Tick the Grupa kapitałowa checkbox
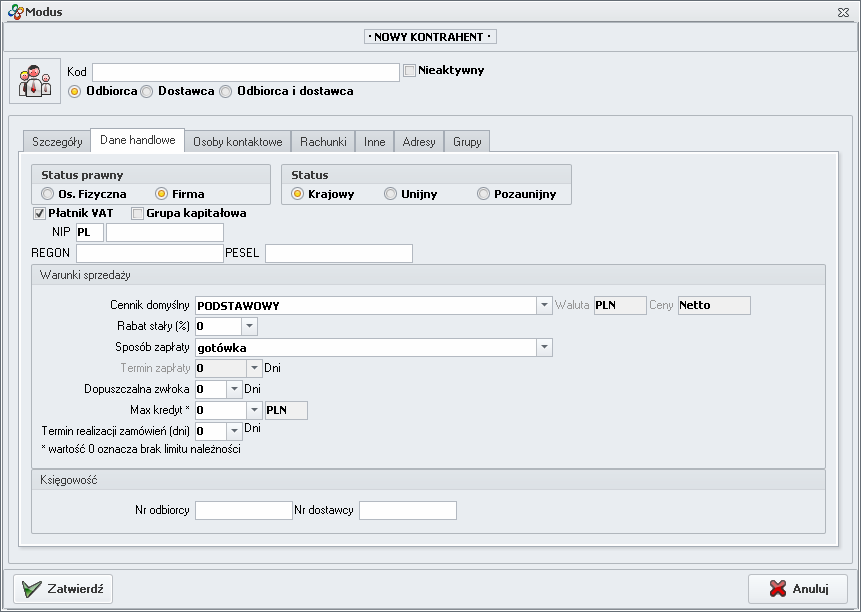861x612 pixels. (x=138, y=213)
